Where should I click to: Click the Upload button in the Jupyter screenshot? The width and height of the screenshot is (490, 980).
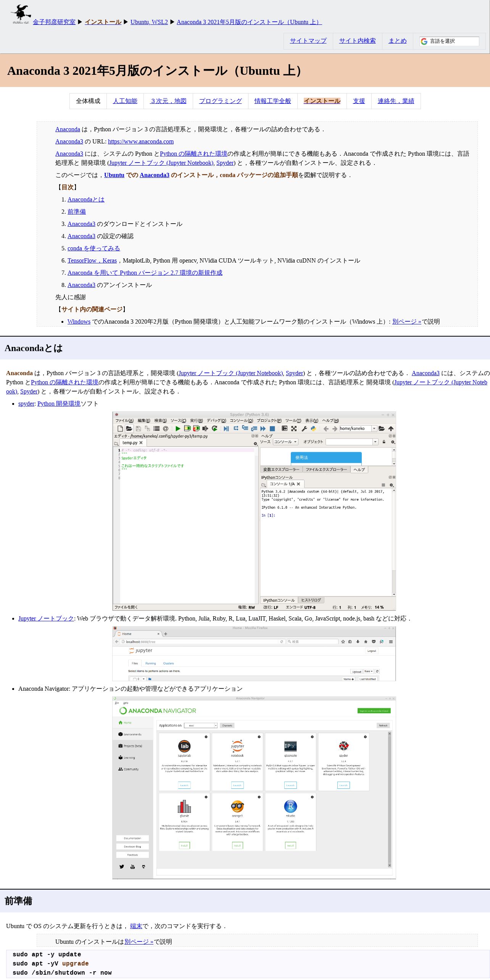356,672
